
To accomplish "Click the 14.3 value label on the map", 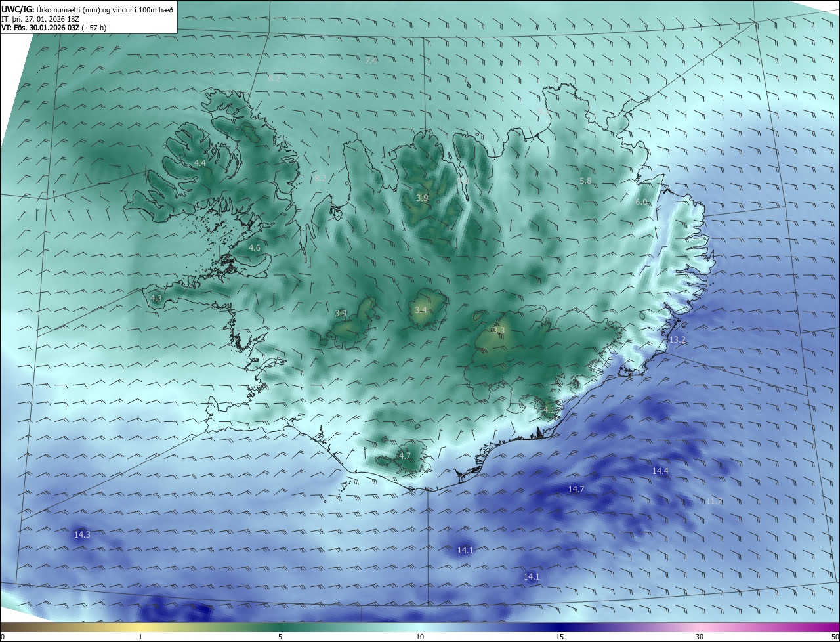I will pos(82,535).
